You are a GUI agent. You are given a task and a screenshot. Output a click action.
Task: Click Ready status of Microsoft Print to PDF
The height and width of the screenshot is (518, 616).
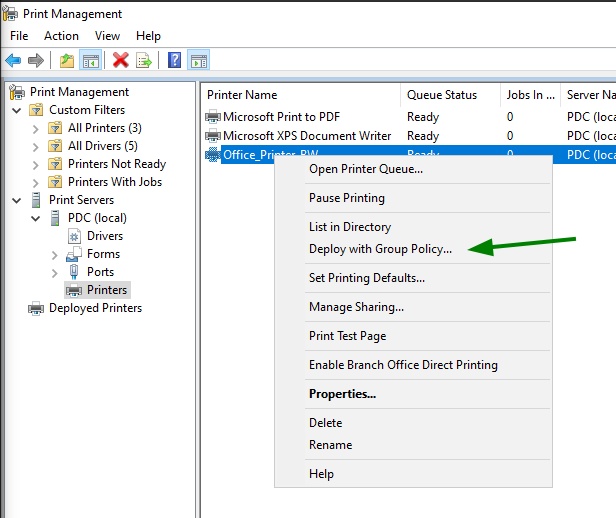pyautogui.click(x=423, y=117)
